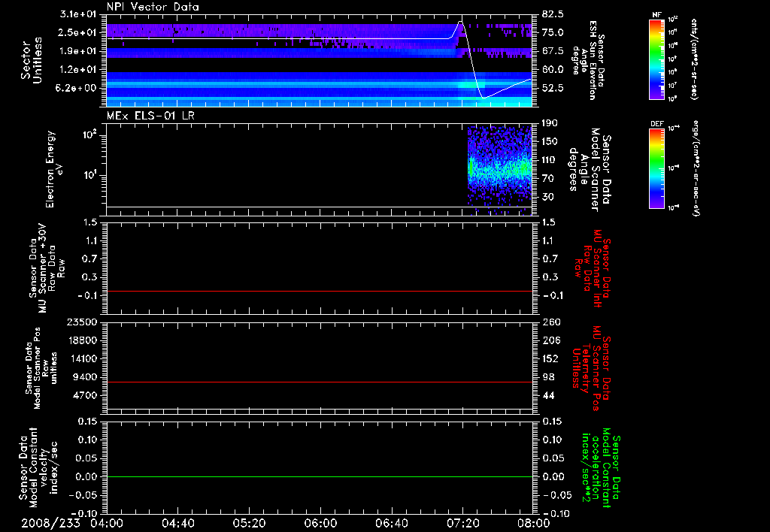The height and width of the screenshot is (532, 770).
Task: Click the 6.2e+00 sector tick label
Action: pyautogui.click(x=77, y=89)
